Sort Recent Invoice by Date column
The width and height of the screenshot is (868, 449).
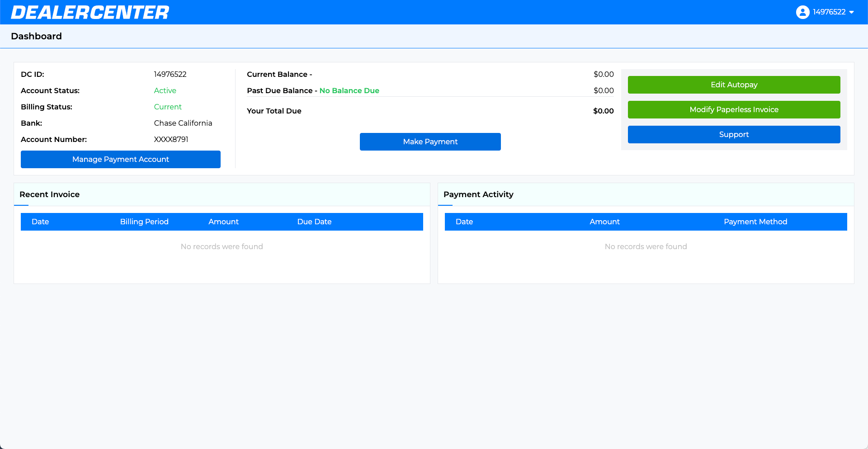click(x=40, y=222)
